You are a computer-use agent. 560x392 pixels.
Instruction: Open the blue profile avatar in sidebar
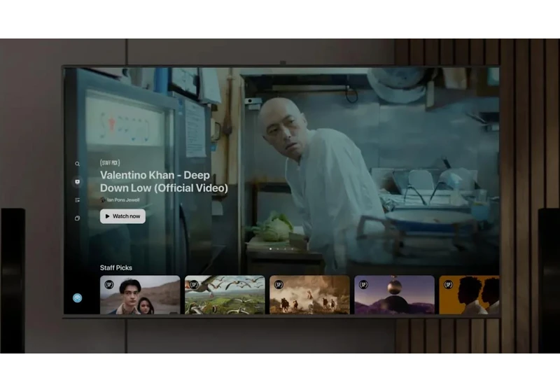[x=77, y=297]
